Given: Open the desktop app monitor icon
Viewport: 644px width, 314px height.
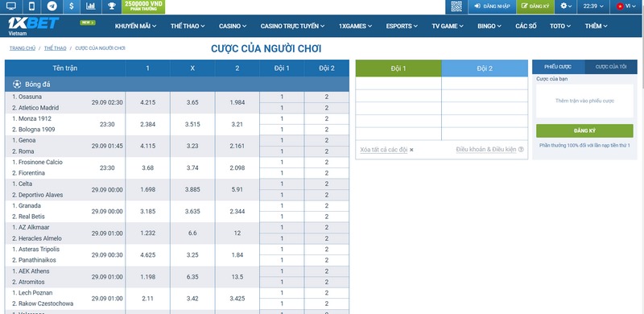Looking at the screenshot, I should point(11,6).
